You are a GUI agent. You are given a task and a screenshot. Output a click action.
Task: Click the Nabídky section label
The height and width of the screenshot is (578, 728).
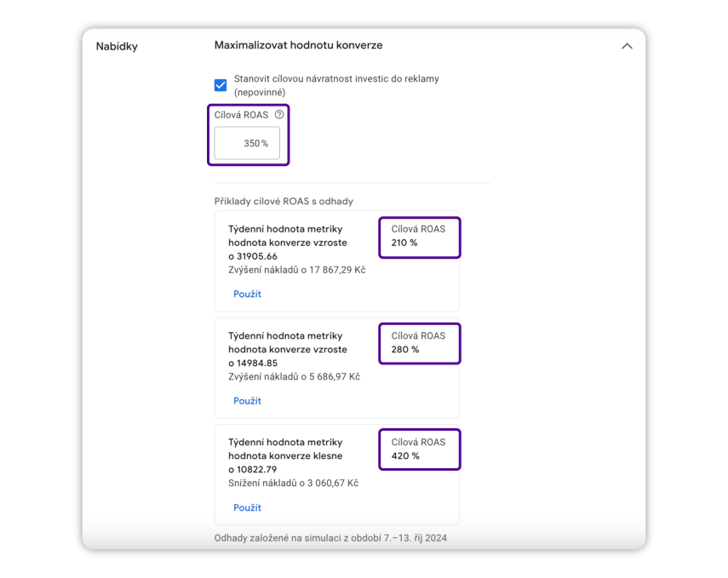tap(117, 46)
